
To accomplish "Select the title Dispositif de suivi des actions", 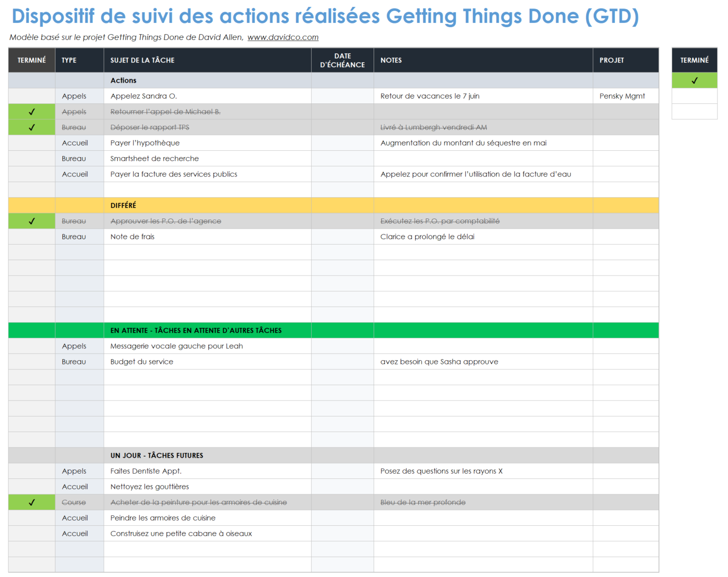I will coord(325,17).
